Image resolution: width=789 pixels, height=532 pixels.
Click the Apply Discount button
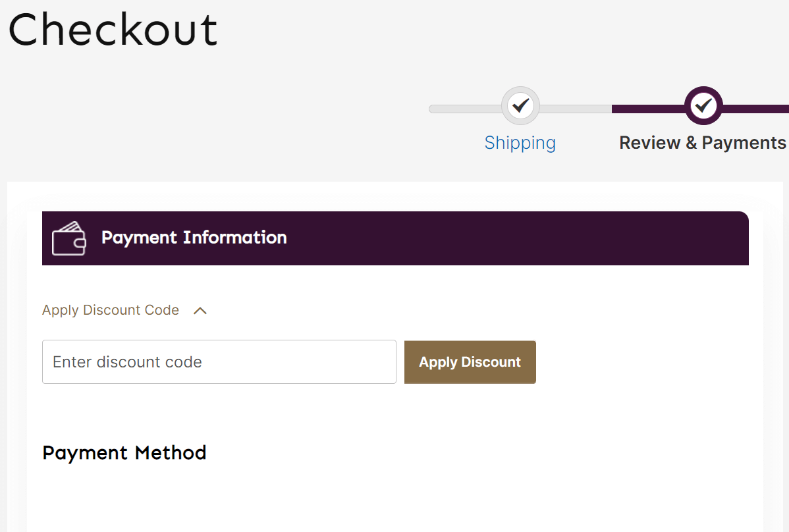tap(470, 362)
